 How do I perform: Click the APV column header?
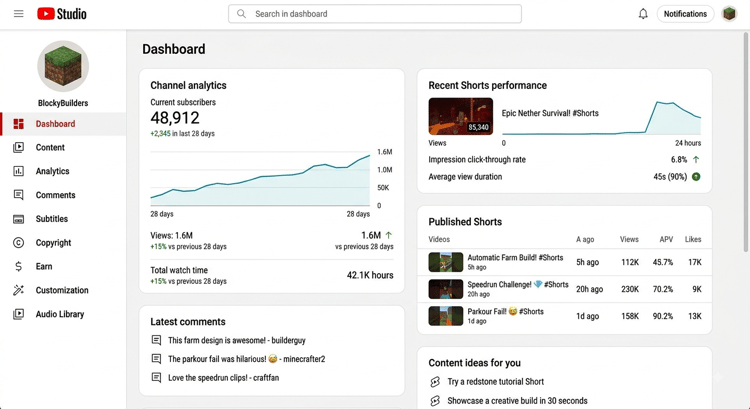[666, 239]
